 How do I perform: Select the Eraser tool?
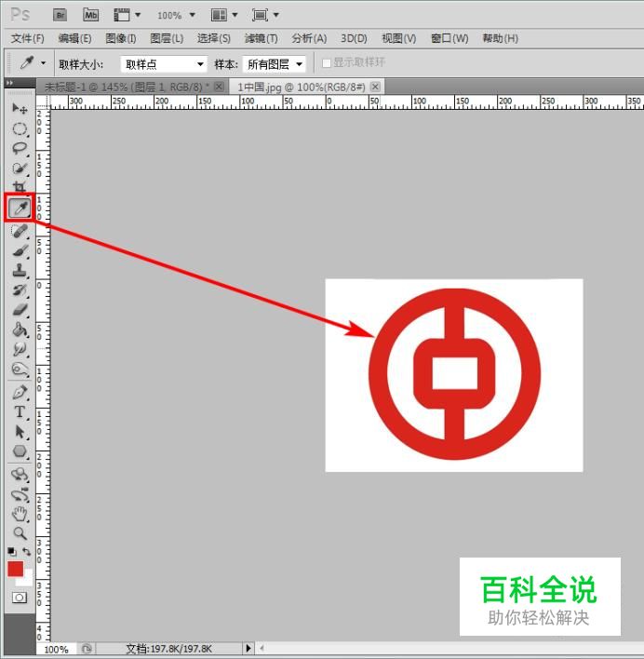(x=20, y=310)
